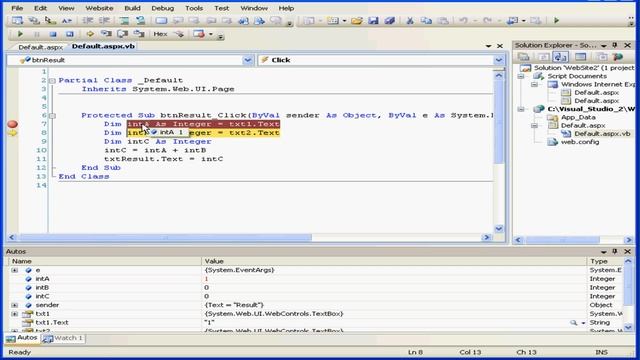Open the Autos panel window position dropdown
Screen dimensions: 640x360
click(603, 252)
